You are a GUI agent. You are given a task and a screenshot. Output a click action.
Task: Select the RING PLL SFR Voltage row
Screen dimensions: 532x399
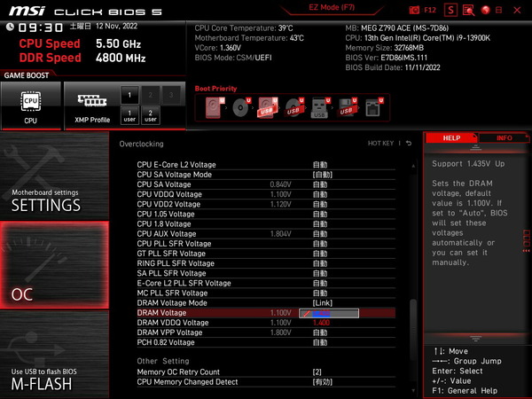pyautogui.click(x=266, y=263)
